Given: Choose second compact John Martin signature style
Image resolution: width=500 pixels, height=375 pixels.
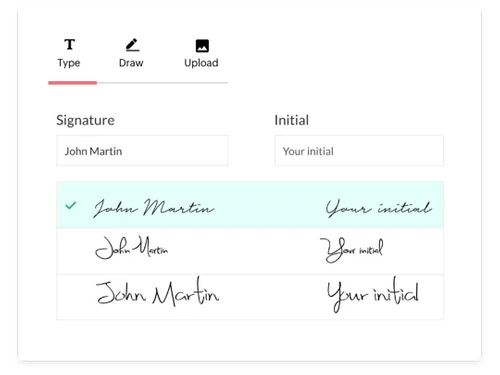Looking at the screenshot, I should 132,248.
